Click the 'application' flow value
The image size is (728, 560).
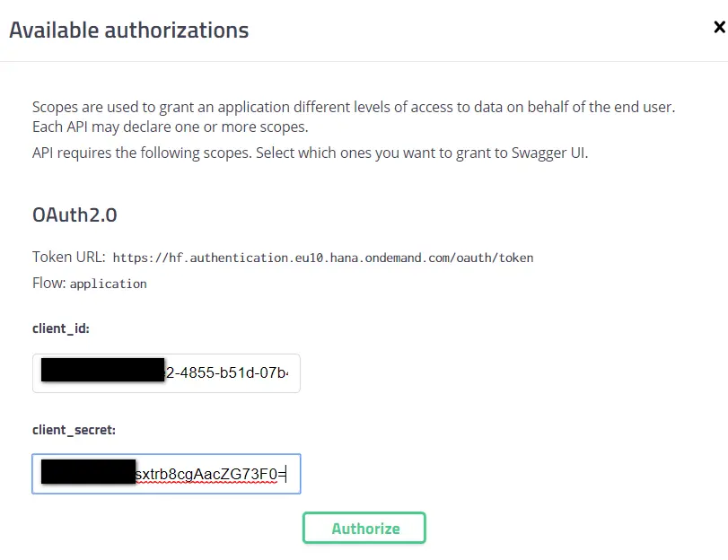pos(108,284)
